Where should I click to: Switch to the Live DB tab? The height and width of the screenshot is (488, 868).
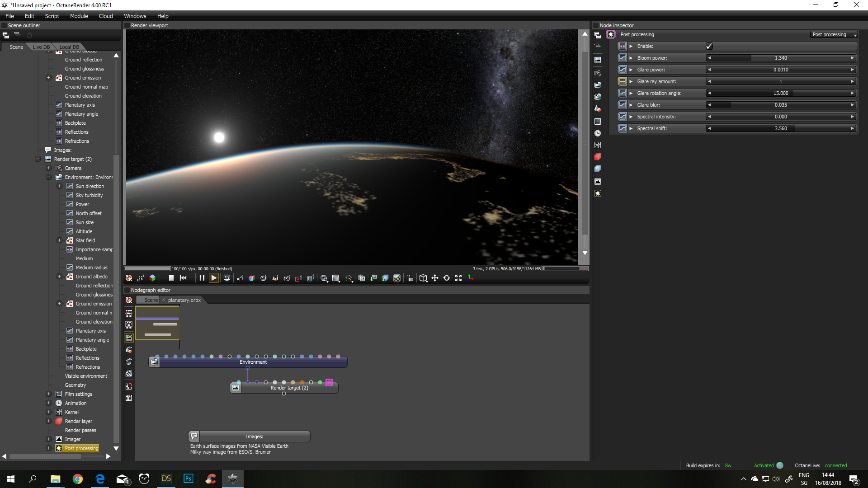(41, 47)
